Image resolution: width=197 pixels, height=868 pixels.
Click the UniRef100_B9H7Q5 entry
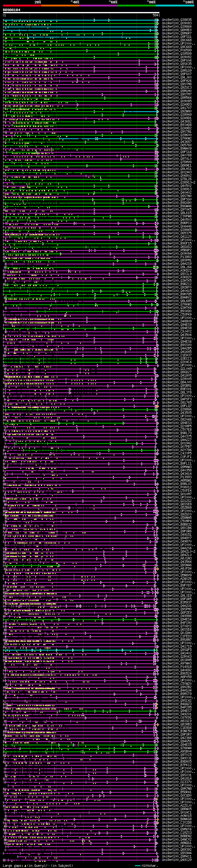pyautogui.click(x=177, y=294)
